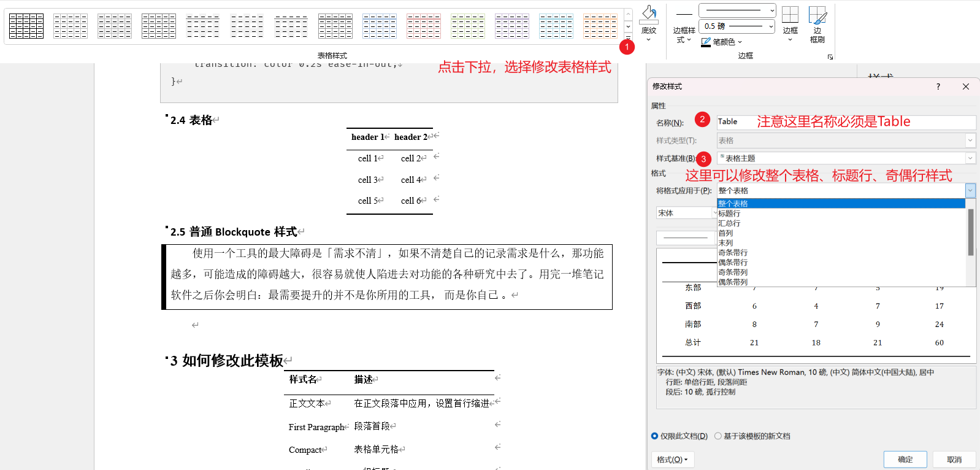Click the help question mark in 修改样式 dialog

pyautogui.click(x=938, y=87)
